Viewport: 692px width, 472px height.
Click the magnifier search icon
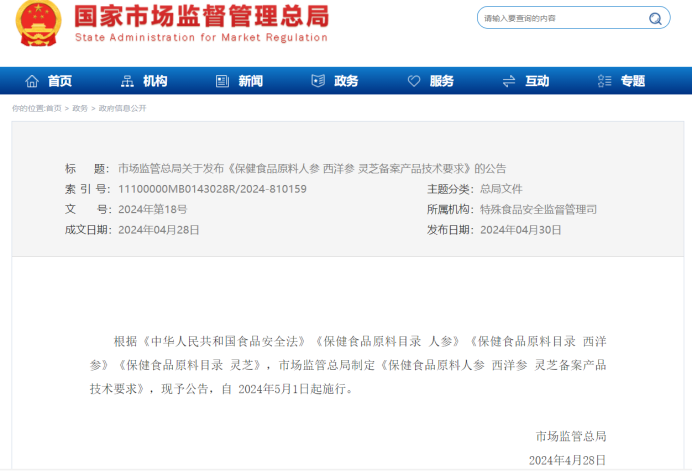point(656,18)
